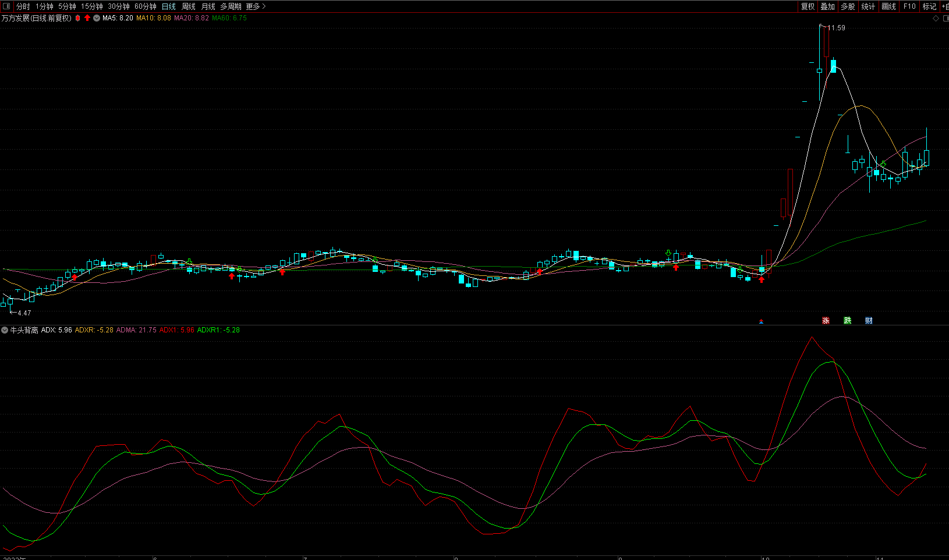The height and width of the screenshot is (560, 949).
Task: Switch to 周线 weekly chart
Action: [x=189, y=6]
